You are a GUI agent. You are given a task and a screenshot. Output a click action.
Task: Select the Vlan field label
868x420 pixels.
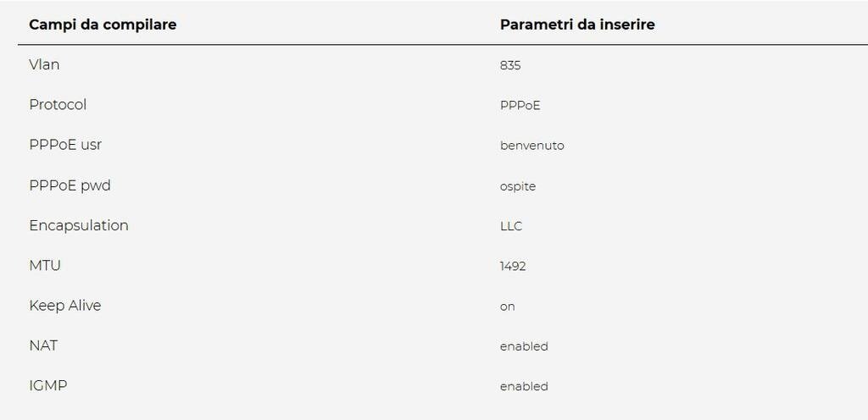click(44, 64)
